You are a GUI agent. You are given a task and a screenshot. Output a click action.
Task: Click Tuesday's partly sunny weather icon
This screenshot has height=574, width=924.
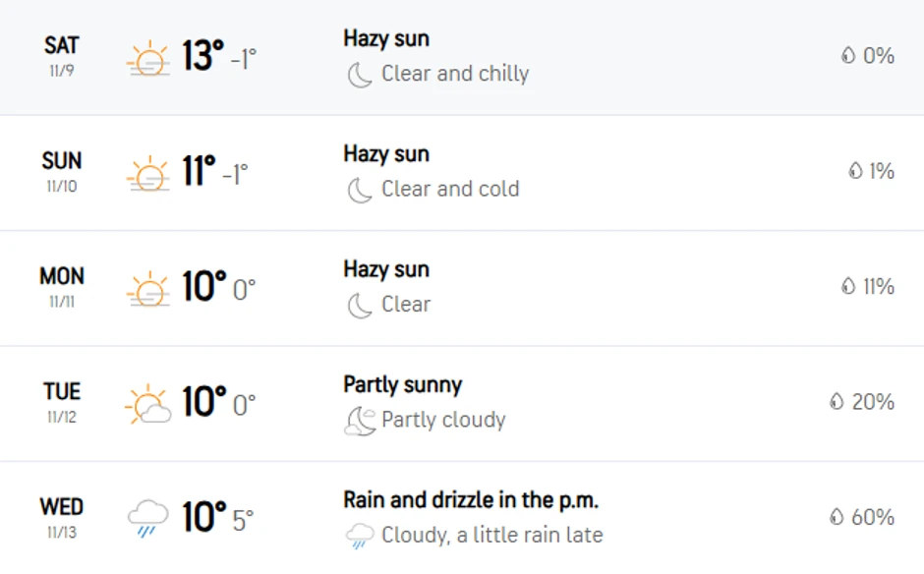click(148, 404)
